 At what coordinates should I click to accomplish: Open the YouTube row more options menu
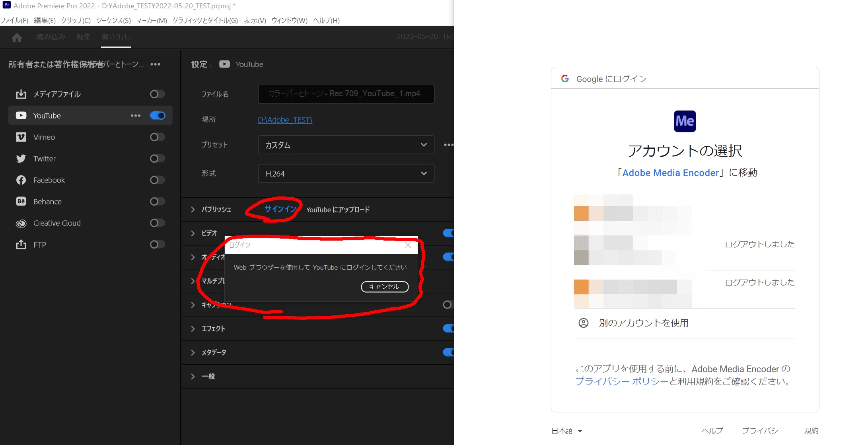tap(136, 116)
